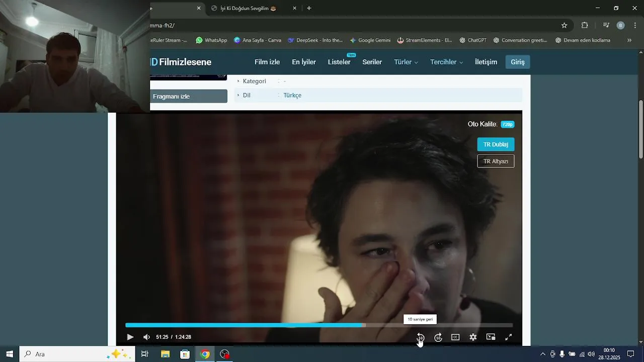Open Microsoft Store from the taskbar
644x362 pixels.
pyautogui.click(x=185, y=354)
